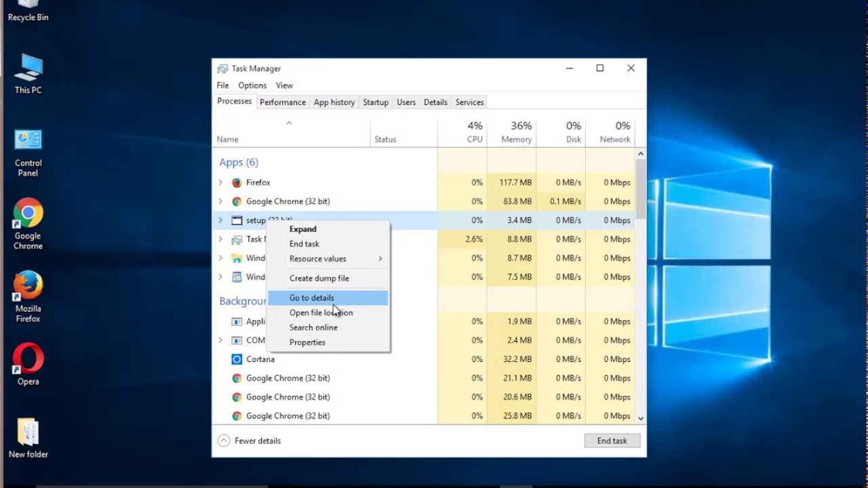
Task: Click the Task Manager process row icon
Action: pyautogui.click(x=237, y=239)
